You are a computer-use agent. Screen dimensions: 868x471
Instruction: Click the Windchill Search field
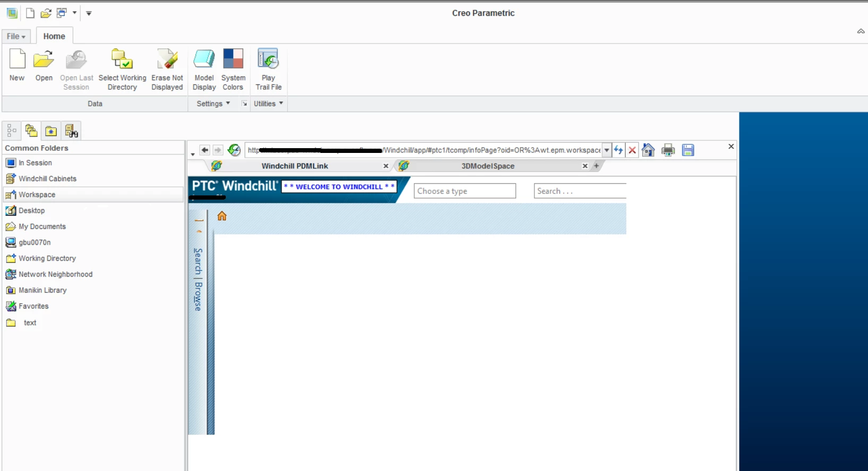580,191
